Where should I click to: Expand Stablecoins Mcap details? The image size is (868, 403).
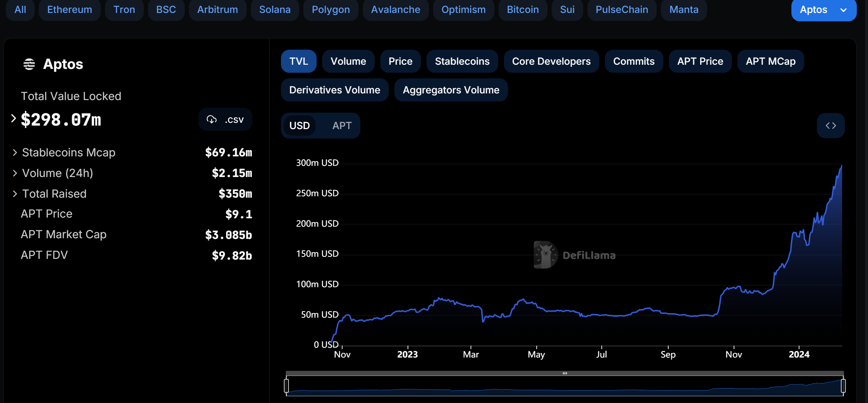click(x=15, y=153)
